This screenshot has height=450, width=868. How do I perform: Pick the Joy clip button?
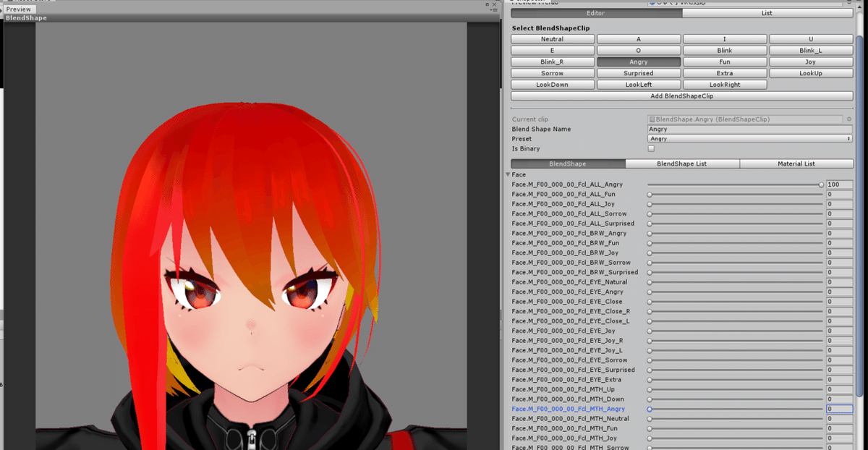[811, 62]
